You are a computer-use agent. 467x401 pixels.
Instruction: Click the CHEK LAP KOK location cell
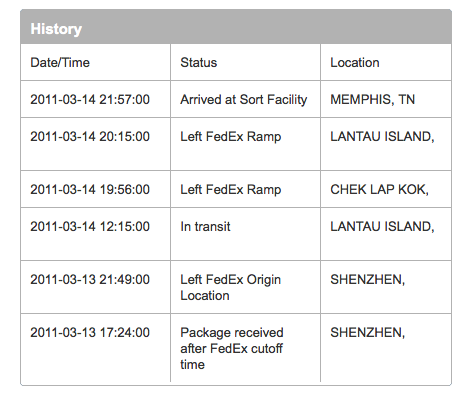[x=379, y=189]
